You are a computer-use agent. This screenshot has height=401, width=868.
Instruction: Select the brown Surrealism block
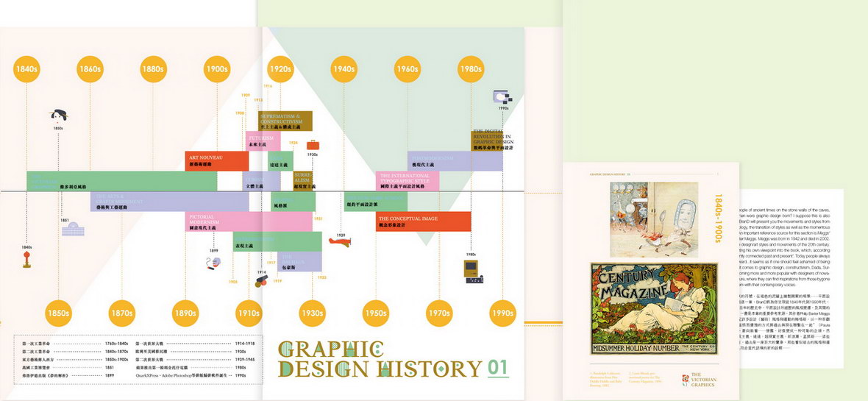[304, 180]
